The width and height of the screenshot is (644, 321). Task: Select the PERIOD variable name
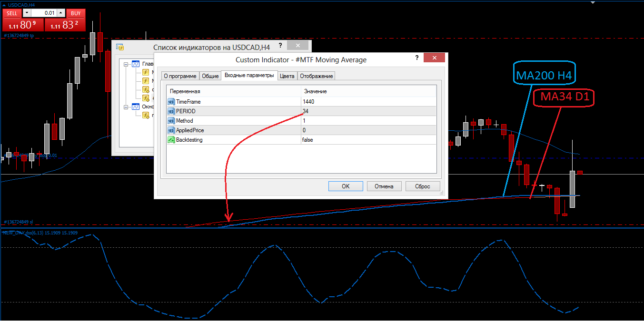pyautogui.click(x=186, y=111)
